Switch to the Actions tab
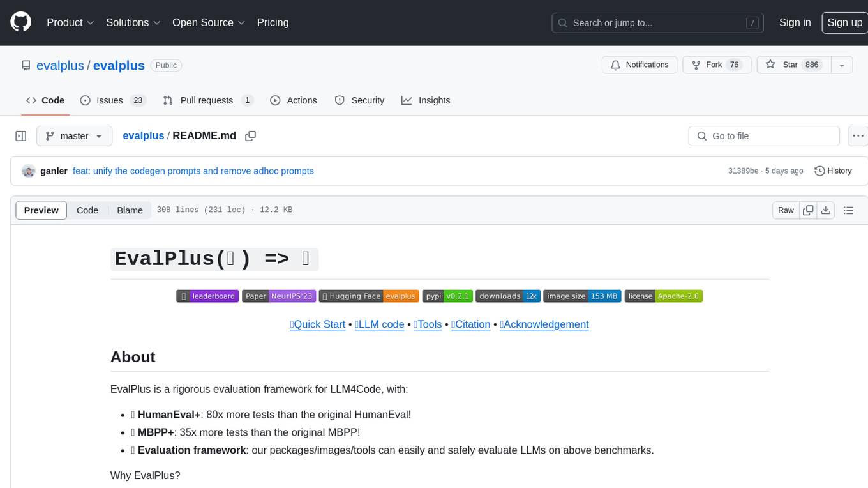This screenshot has height=488, width=868. 294,100
